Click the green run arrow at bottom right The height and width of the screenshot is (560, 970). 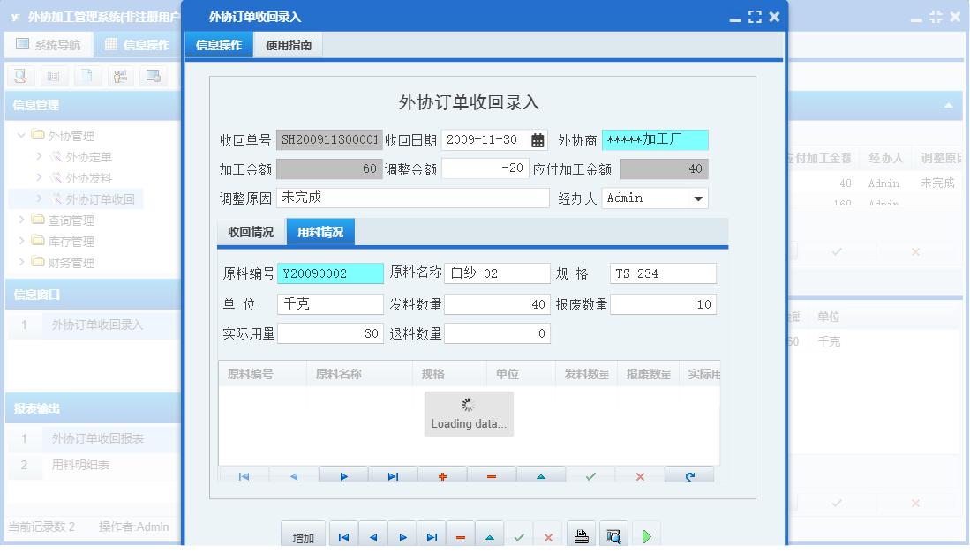(x=645, y=534)
